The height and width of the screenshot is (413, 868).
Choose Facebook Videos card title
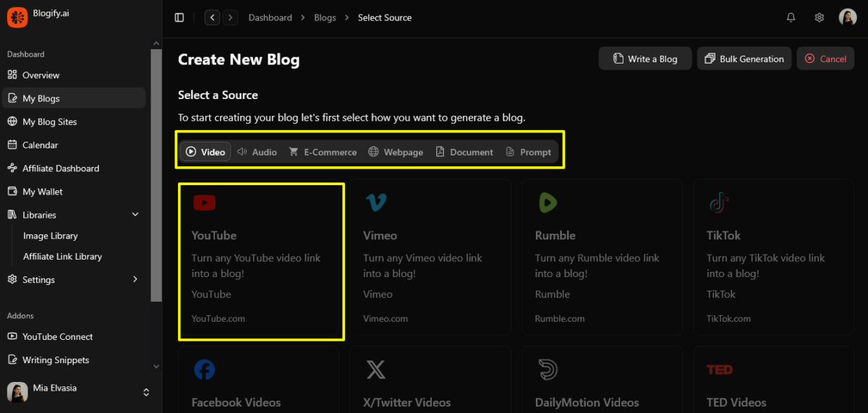point(236,402)
